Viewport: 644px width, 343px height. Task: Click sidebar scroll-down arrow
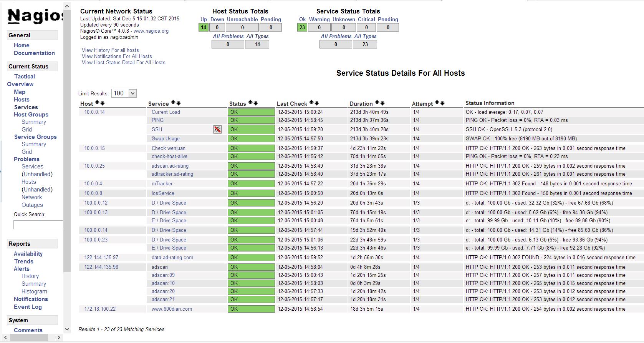67,329
